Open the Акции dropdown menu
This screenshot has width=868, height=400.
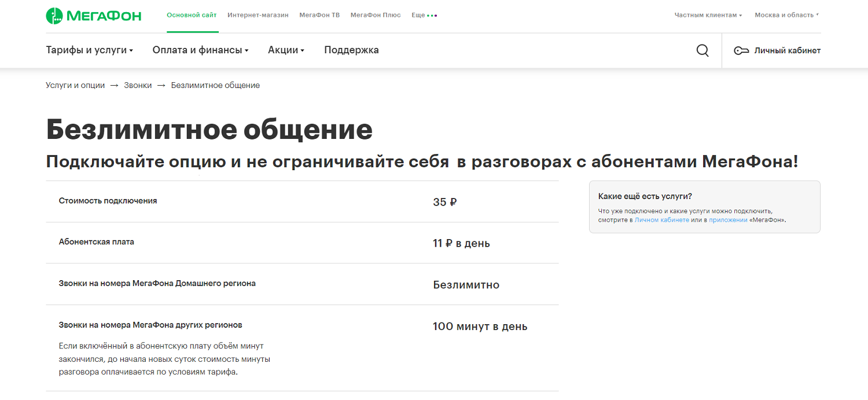[x=286, y=50]
